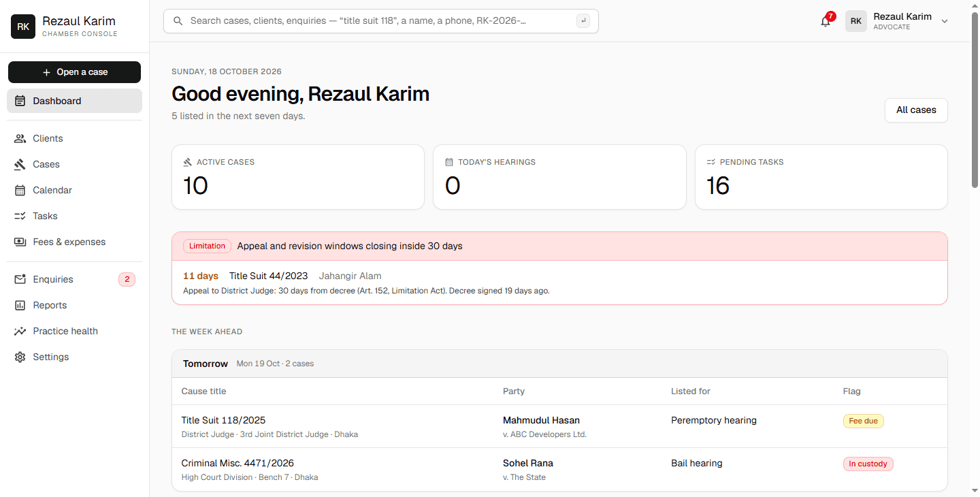
Task: Click the checklist icon on Pending Tasks card
Action: [710, 162]
